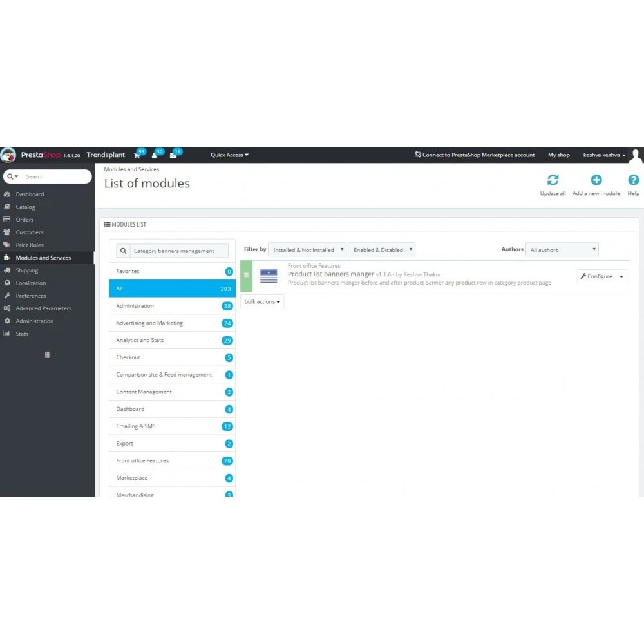Collapse the sidebar menu toggle

click(48, 355)
